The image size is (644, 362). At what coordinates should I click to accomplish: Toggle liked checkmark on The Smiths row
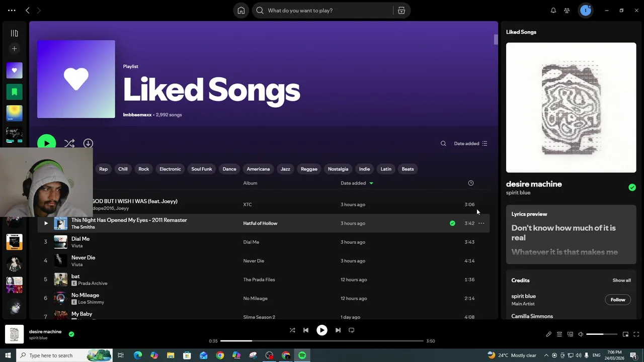tap(452, 223)
